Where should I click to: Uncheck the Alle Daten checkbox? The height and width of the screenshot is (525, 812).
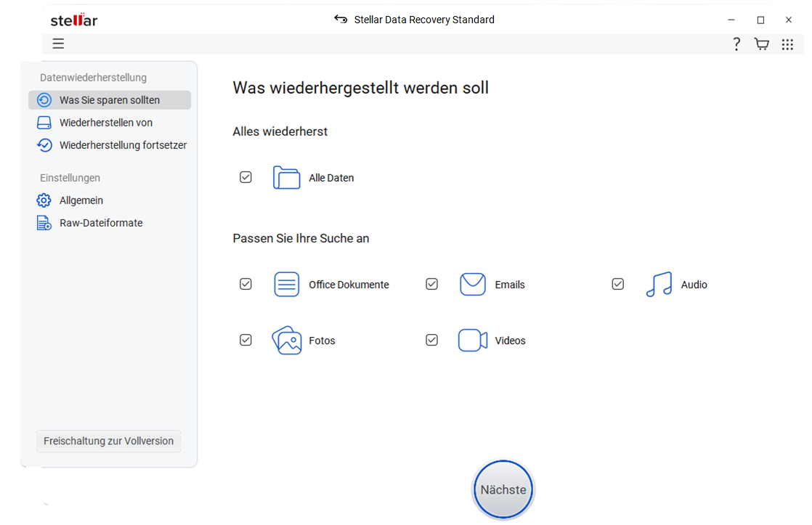[x=245, y=177]
